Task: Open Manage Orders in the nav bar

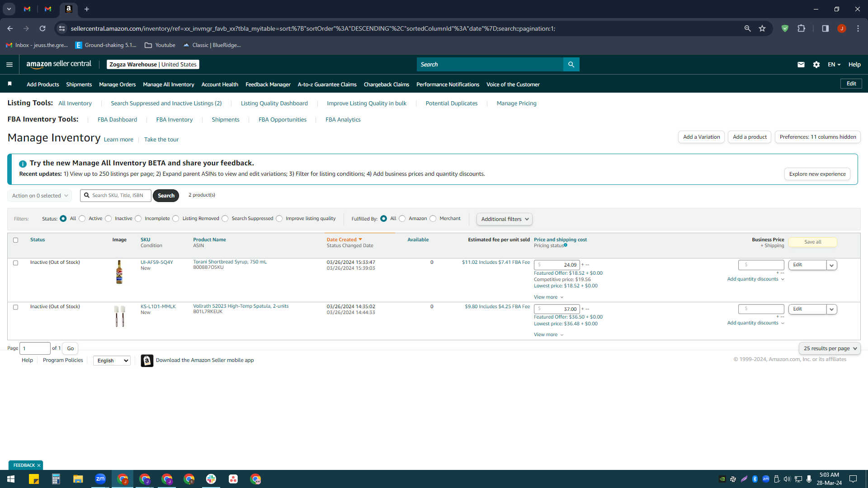Action: pos(118,84)
